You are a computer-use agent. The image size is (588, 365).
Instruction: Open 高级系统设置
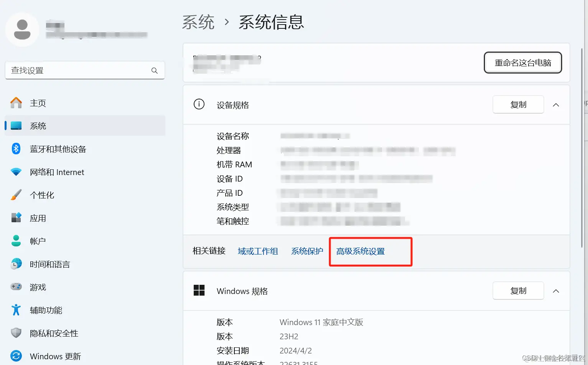(x=361, y=251)
